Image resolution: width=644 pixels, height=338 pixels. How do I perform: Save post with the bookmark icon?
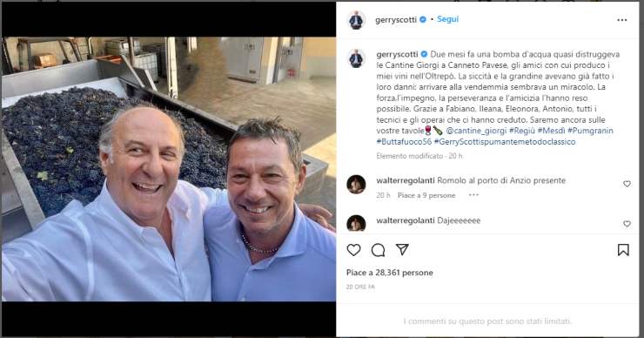623,250
